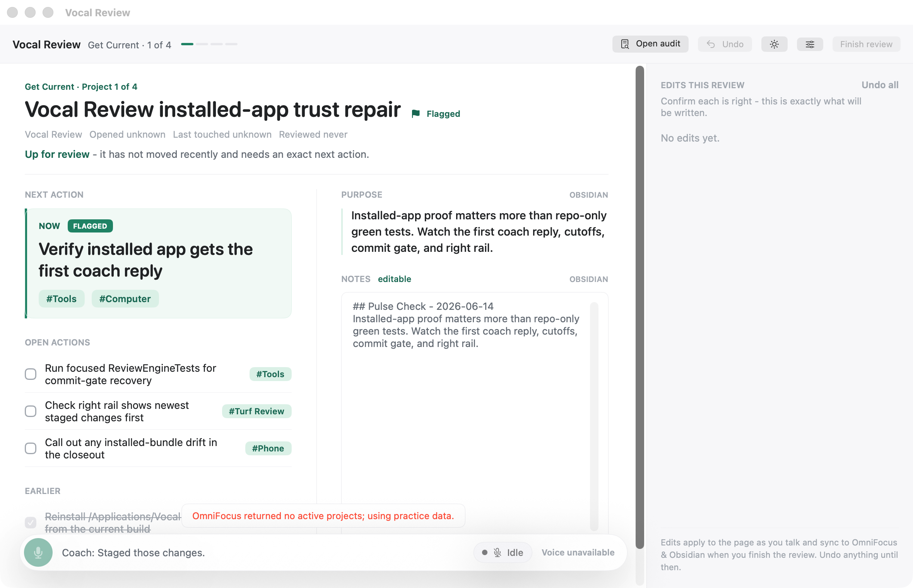The width and height of the screenshot is (913, 588).
Task: Click the Notes area scrollbar
Action: click(x=594, y=416)
